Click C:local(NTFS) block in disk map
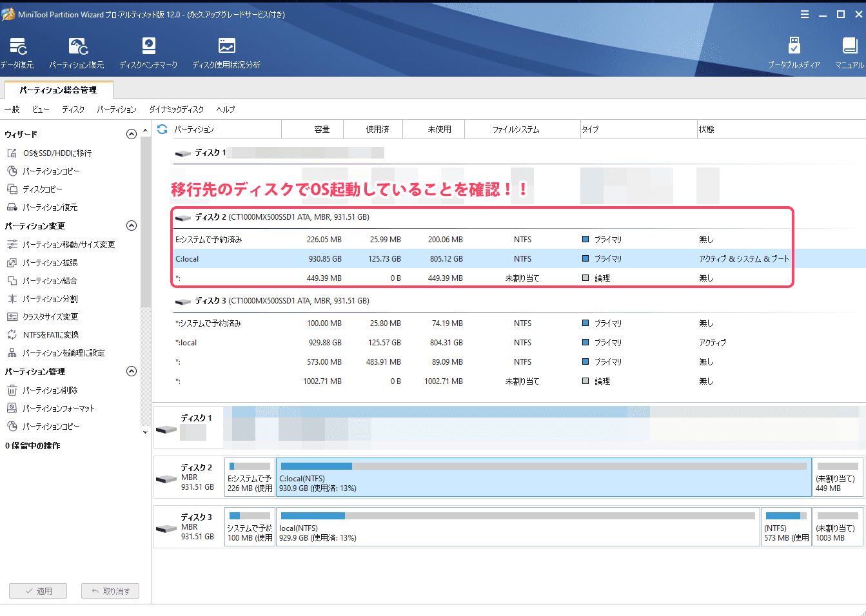 (x=544, y=477)
